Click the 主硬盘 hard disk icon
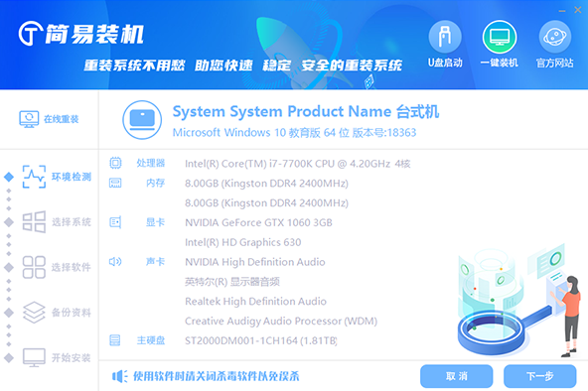 (115, 340)
